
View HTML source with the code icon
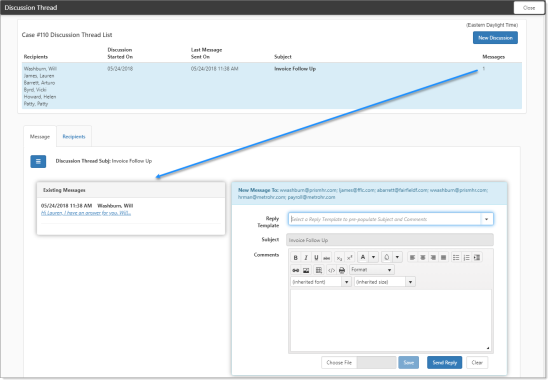(x=331, y=270)
